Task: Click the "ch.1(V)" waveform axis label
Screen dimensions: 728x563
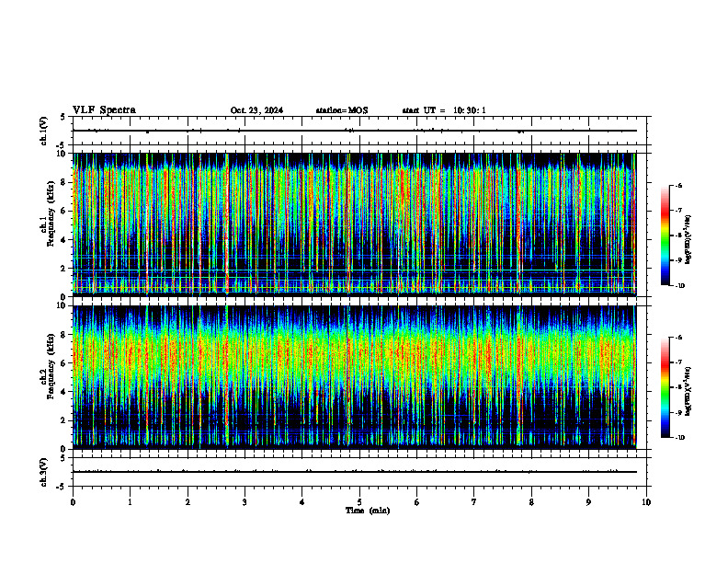Action: [x=44, y=131]
